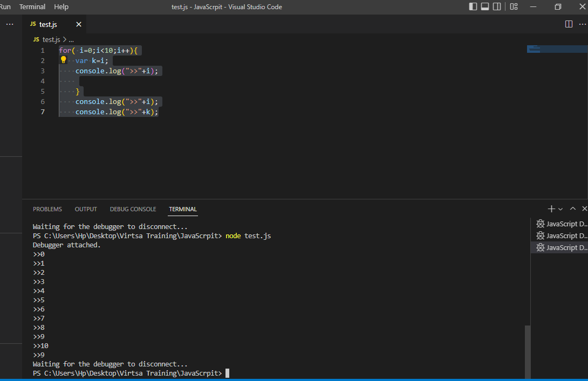Click the JS file icon on the test.js tab

point(33,24)
